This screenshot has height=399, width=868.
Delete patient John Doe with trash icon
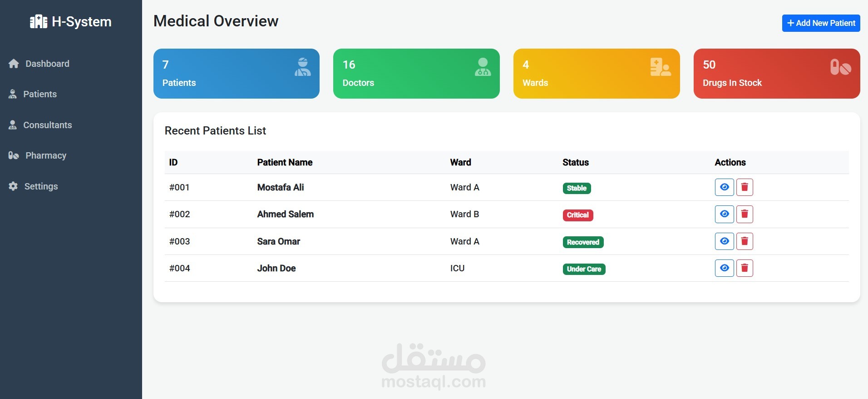(x=745, y=268)
